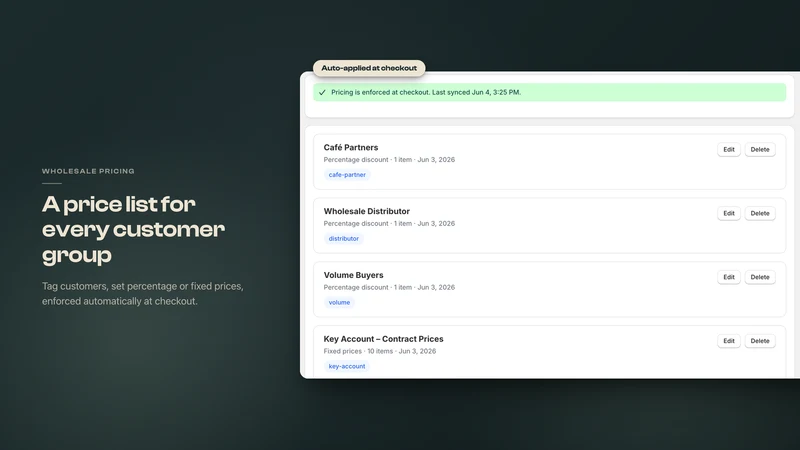
Task: Edit the Volume Buyers price list
Action: [729, 277]
